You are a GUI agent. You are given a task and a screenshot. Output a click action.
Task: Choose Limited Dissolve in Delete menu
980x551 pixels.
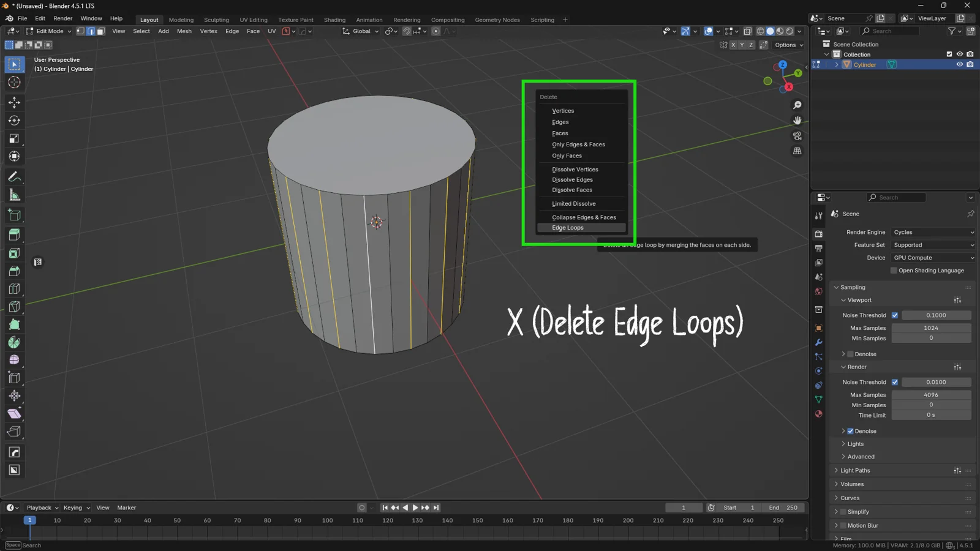[581, 204]
